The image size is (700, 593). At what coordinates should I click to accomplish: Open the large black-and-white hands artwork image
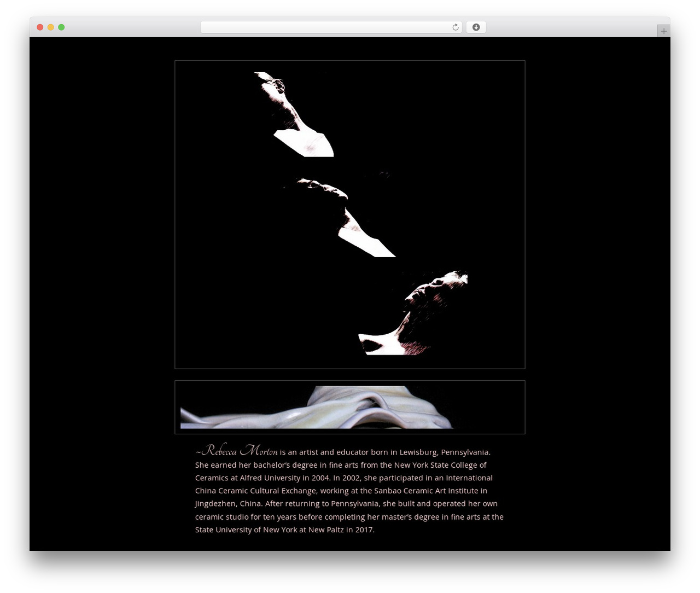pyautogui.click(x=350, y=214)
